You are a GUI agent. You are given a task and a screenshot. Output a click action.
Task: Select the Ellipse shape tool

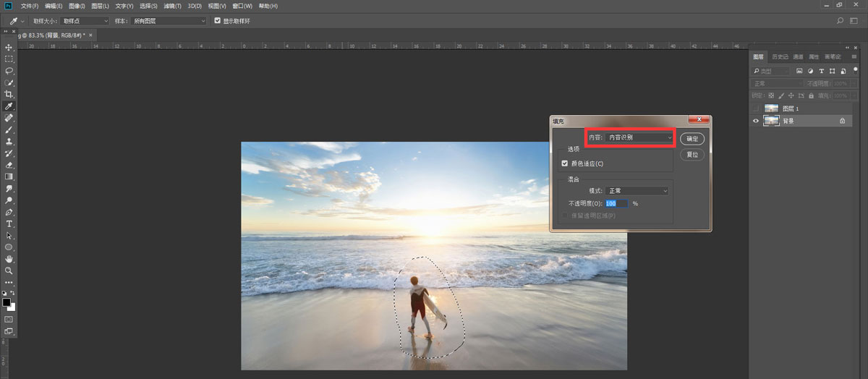[x=9, y=247]
